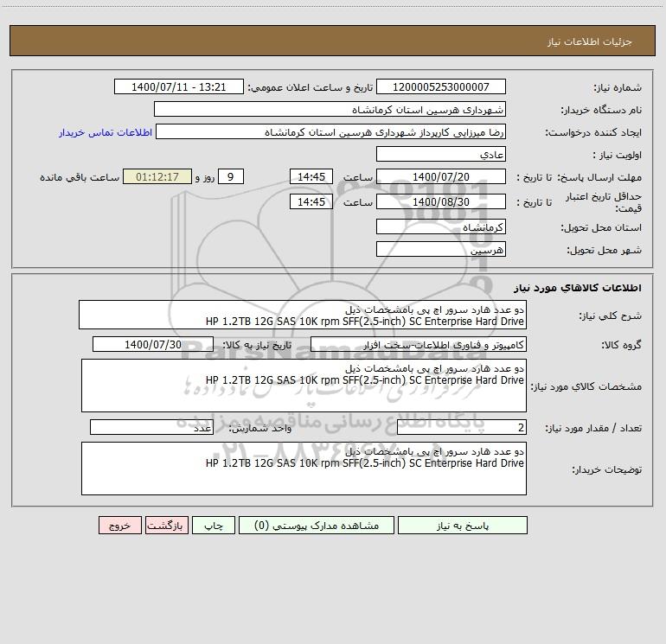Click the 'اولویت نیاز :' label
The image size is (666, 644).
point(617,155)
